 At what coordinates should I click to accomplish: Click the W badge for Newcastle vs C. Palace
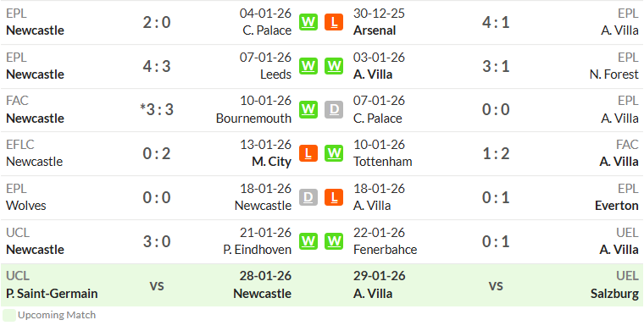(308, 22)
